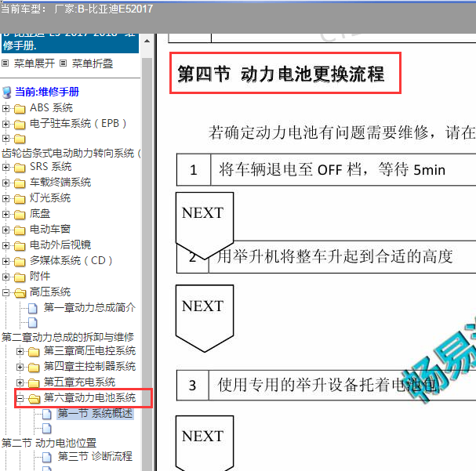476x471 pixels.
Task: Open 第二节 动力电池位置 page
Action: 49,443
